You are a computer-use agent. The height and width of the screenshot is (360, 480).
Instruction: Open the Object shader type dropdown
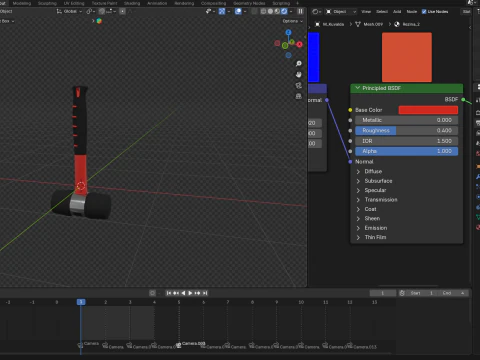pos(341,12)
